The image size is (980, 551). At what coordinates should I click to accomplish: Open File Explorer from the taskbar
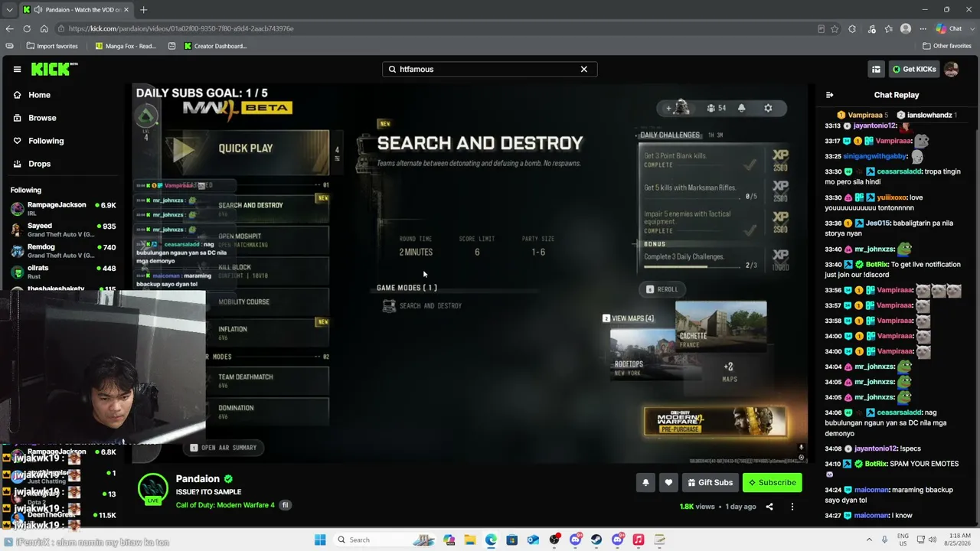[x=470, y=540]
